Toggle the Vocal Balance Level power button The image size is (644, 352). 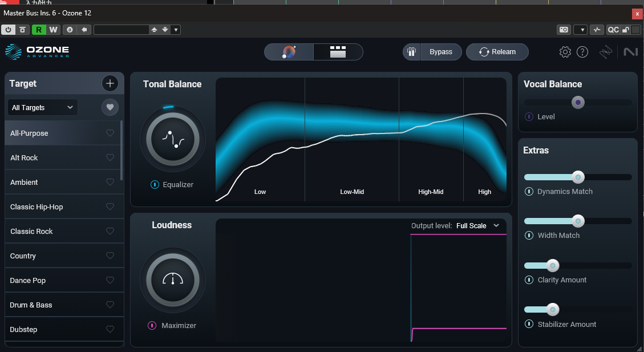[x=529, y=116]
